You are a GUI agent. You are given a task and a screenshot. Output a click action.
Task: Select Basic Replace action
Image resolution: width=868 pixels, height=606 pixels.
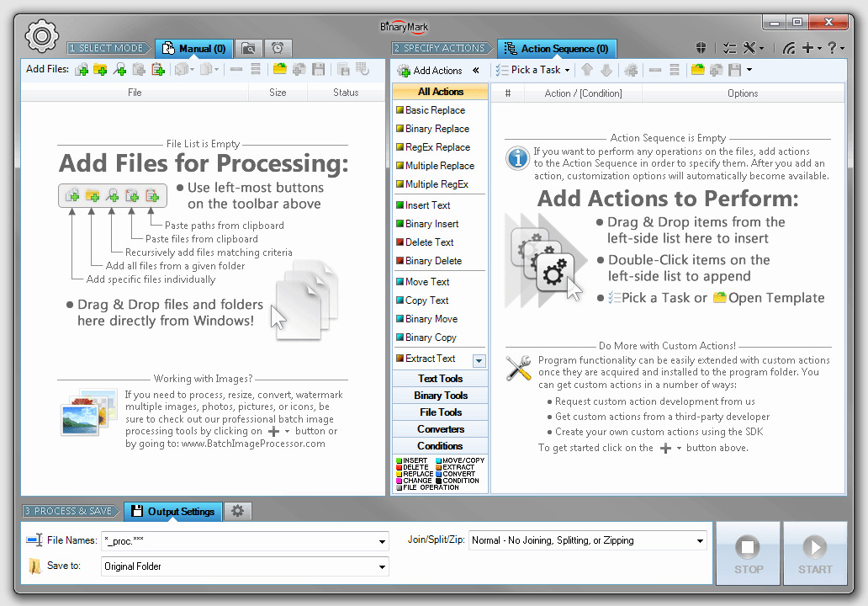click(x=431, y=110)
